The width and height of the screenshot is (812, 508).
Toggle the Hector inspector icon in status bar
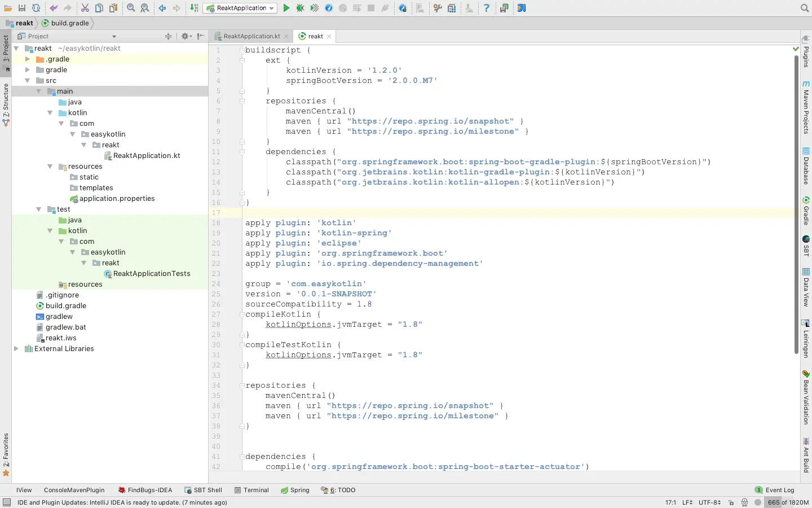(744, 502)
